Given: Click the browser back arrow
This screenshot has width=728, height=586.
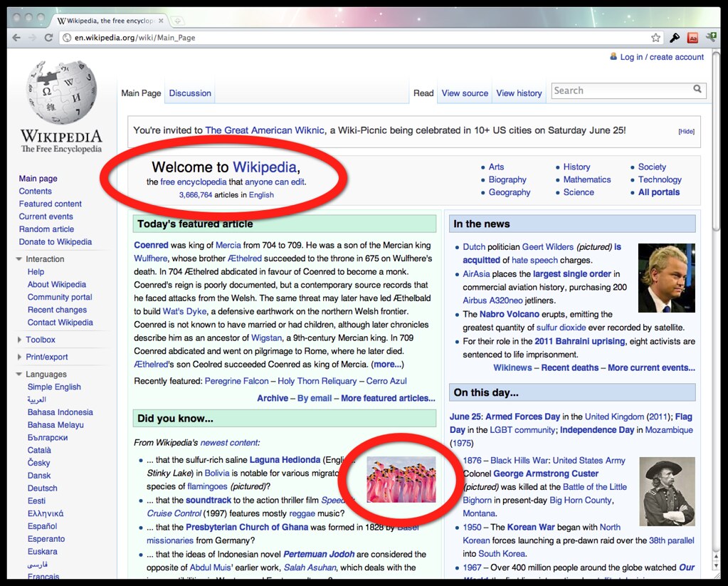Looking at the screenshot, I should point(16,38).
